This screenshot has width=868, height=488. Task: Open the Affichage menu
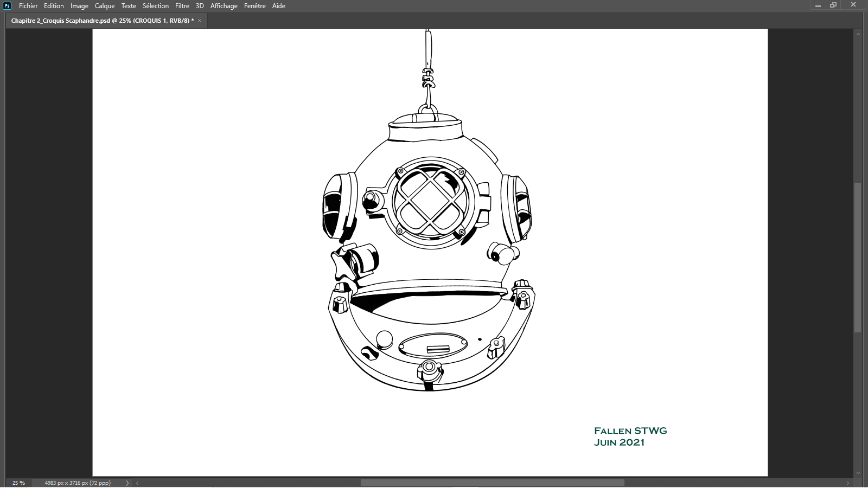point(224,6)
